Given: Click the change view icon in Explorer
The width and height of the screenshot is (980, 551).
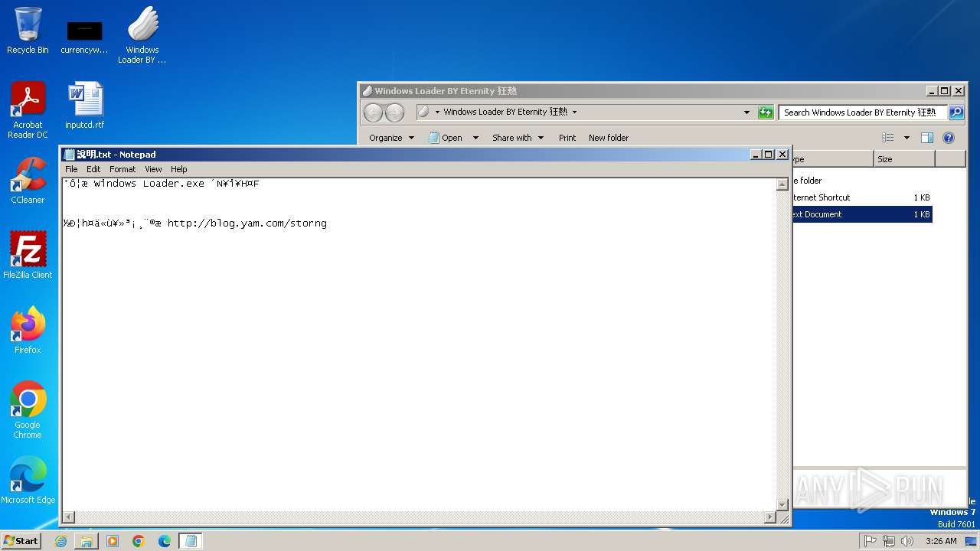Looking at the screenshot, I should pyautogui.click(x=888, y=138).
